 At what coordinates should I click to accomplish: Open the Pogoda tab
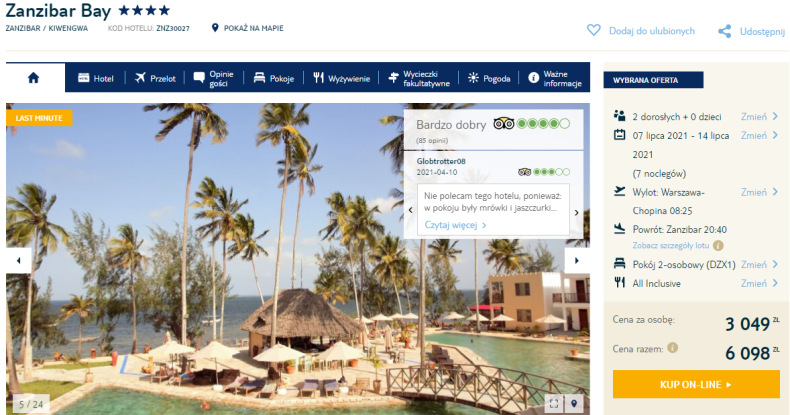(x=489, y=78)
